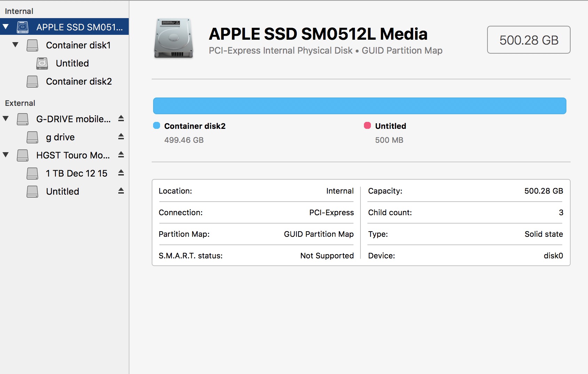Collapse the HGST Touro Mobile tree
The width and height of the screenshot is (588, 374).
pyautogui.click(x=6, y=155)
